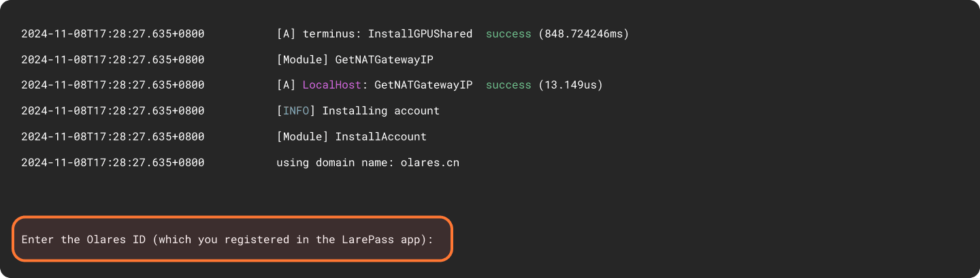980x278 pixels.
Task: Click the [INFO] tag before Installing account
Action: [x=296, y=111]
